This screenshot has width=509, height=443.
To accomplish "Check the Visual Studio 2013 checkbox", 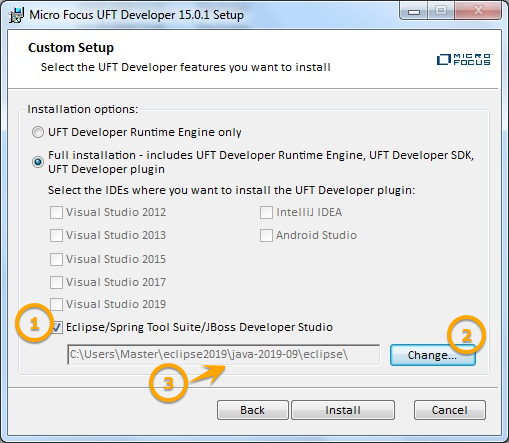I will 56,235.
